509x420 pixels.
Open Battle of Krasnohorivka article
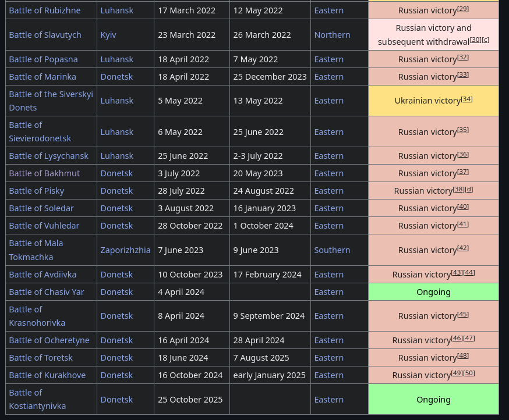tap(37, 316)
